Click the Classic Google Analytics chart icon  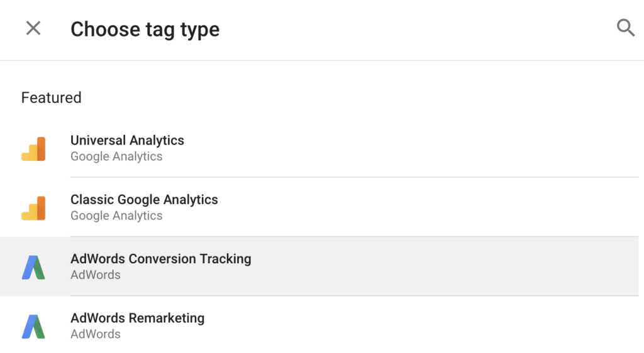tap(33, 209)
